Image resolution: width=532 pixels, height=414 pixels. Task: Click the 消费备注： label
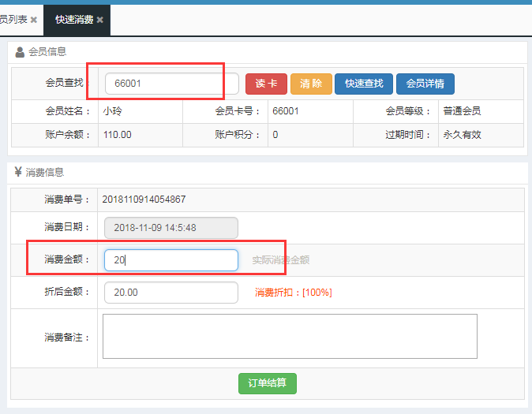pos(66,338)
